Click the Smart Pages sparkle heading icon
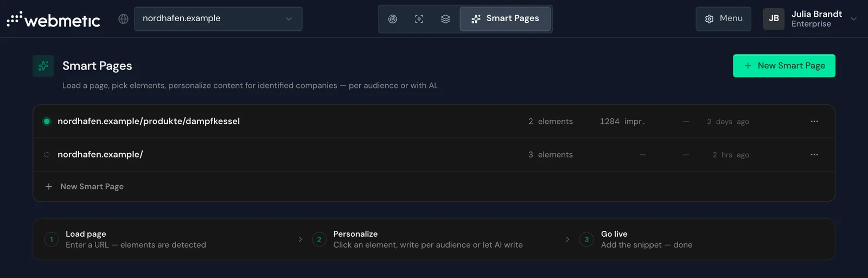This screenshot has height=278, width=868. coord(43,66)
